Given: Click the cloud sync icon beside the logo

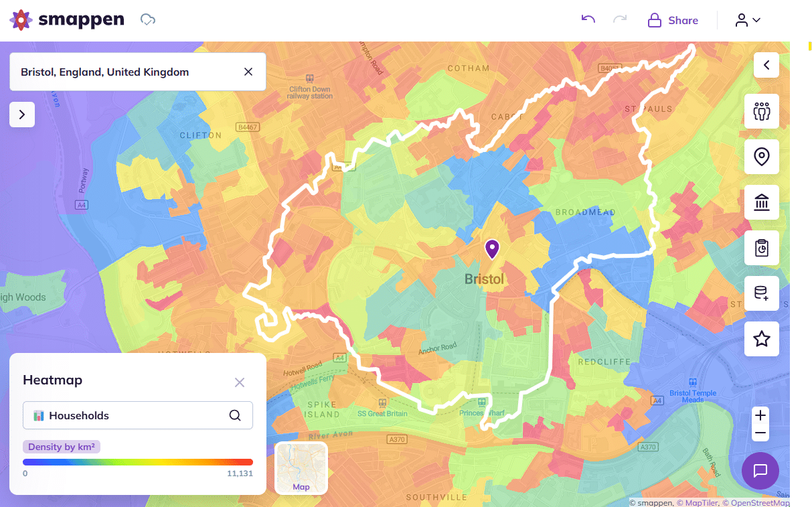Looking at the screenshot, I should click(x=147, y=19).
